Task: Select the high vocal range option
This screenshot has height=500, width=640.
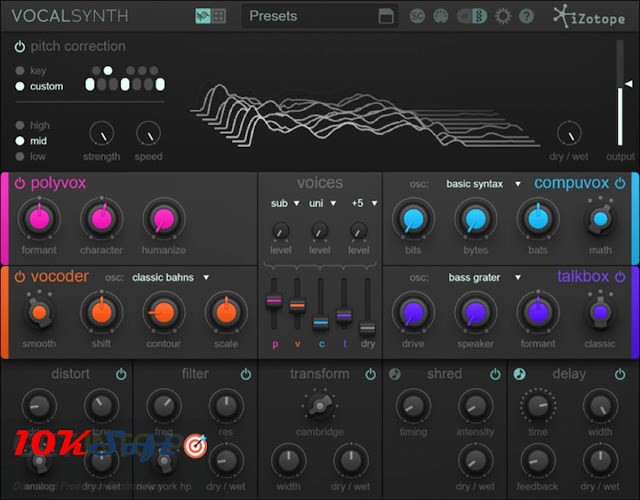Action: coord(20,125)
